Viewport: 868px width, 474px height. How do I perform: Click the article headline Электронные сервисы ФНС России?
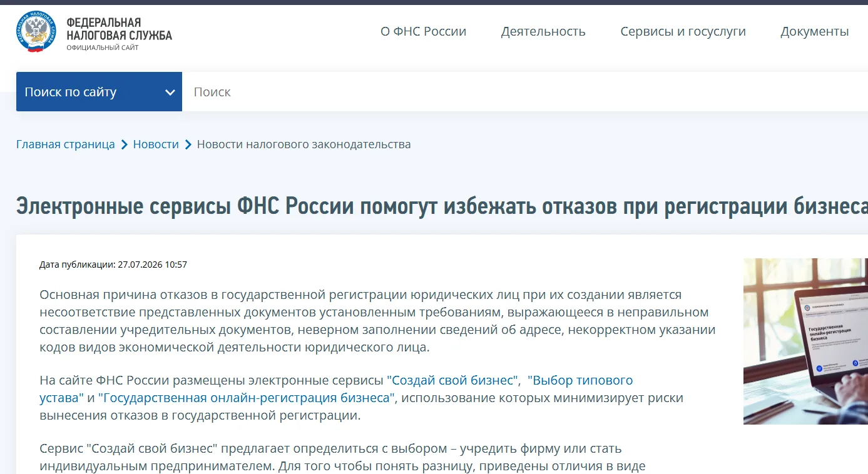(x=442, y=206)
